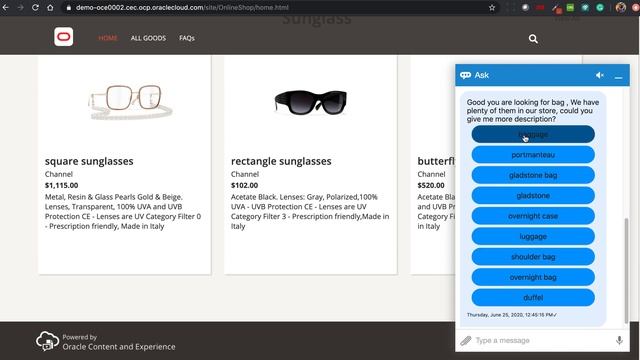Click the browser address bar URL
The image size is (640, 360).
(182, 7)
